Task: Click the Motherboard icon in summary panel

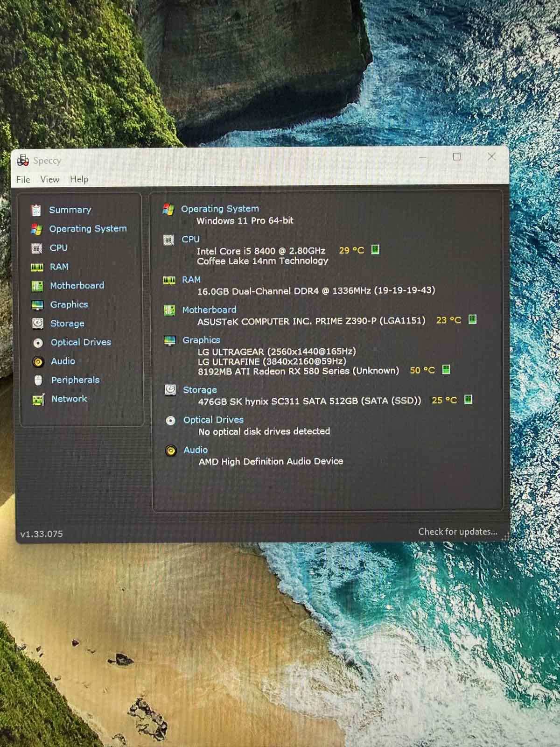Action: pyautogui.click(x=169, y=310)
